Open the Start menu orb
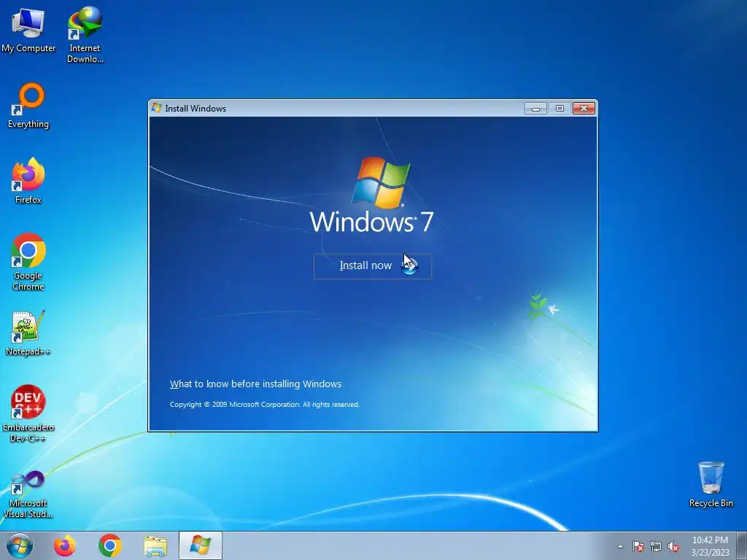This screenshot has width=747, height=560. (x=20, y=545)
